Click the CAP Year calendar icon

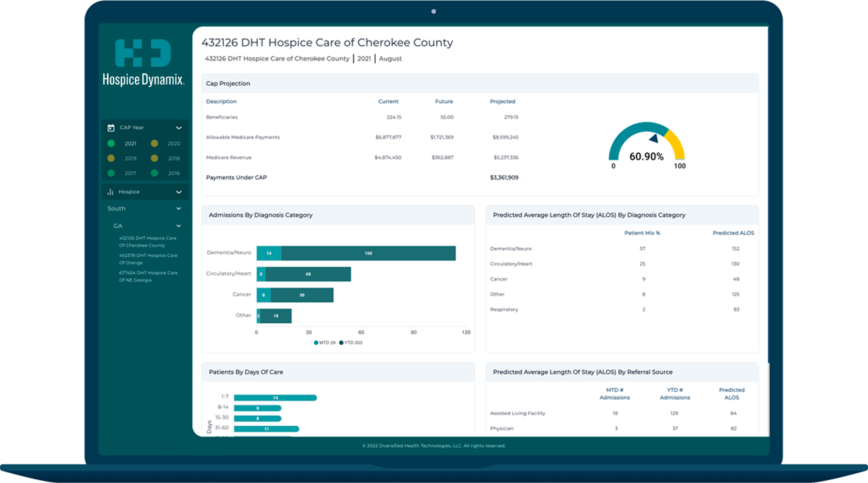pos(111,128)
